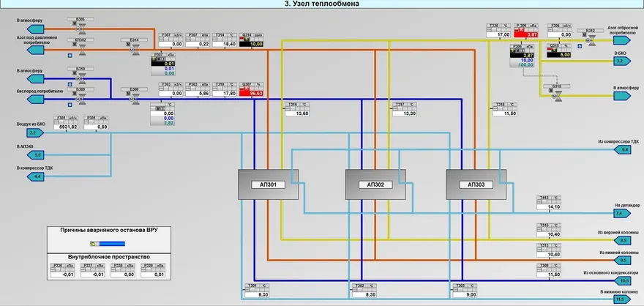Open the T301 temperature indicator
Screen dimensions: 644x306
click(257, 291)
